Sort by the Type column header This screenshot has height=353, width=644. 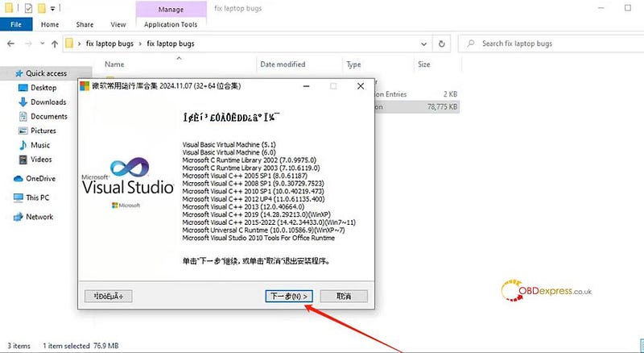point(353,64)
